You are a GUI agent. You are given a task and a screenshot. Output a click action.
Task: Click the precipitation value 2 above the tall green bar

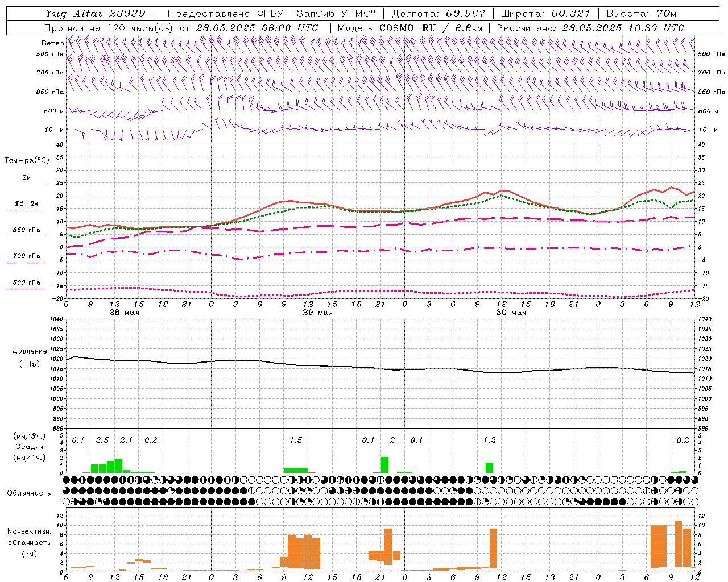coord(392,440)
